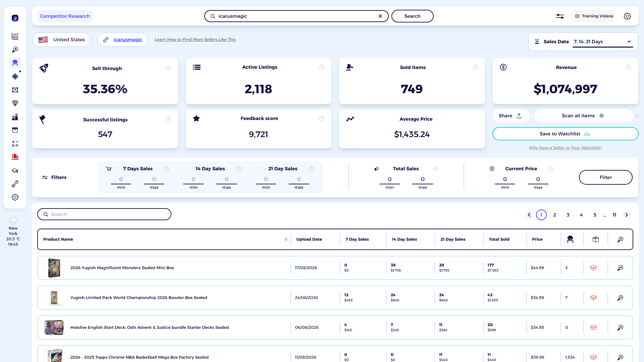Click the Search button
The image size is (644, 362).
412,16
